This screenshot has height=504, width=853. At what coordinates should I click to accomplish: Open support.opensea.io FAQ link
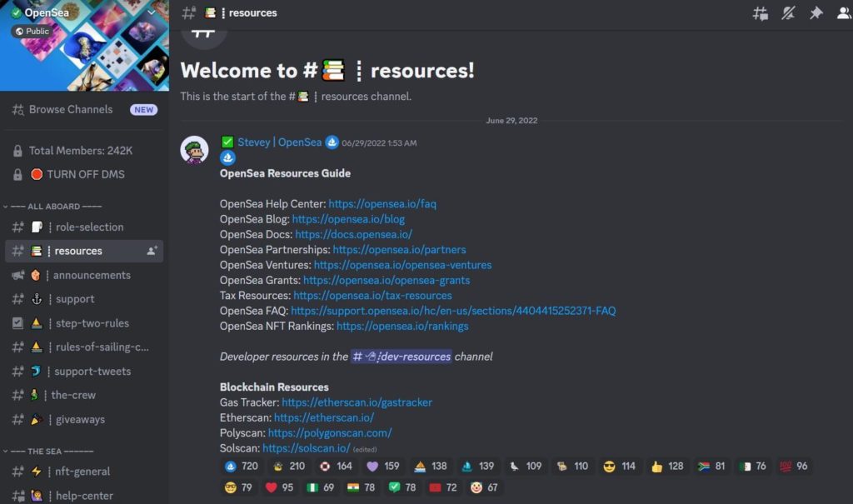(x=453, y=310)
